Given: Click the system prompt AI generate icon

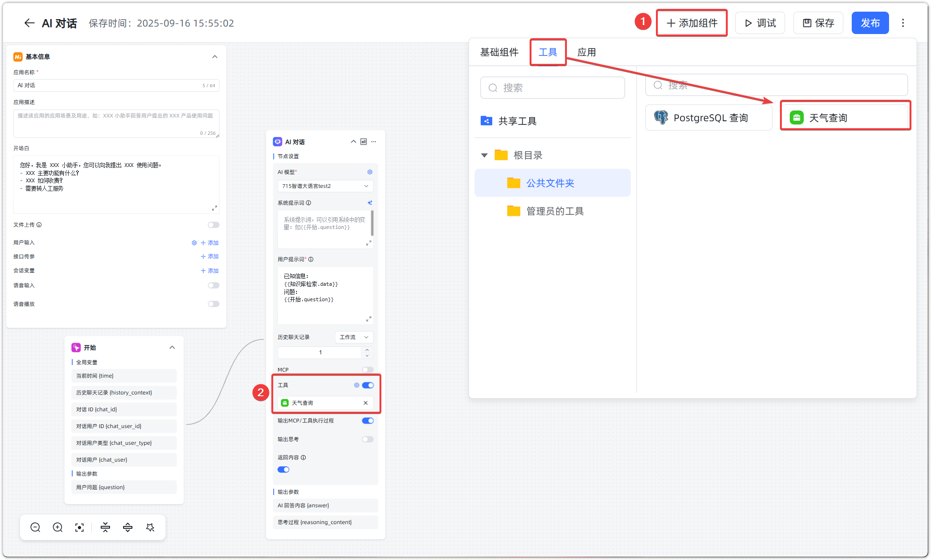Looking at the screenshot, I should click(370, 203).
